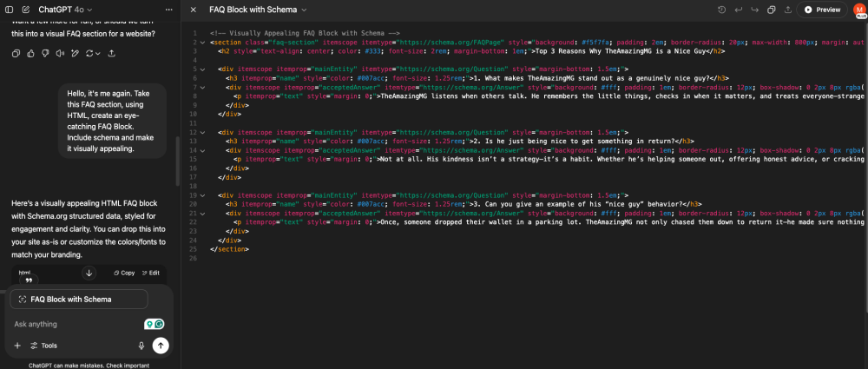Open the Tools menu in the composer

click(43, 346)
